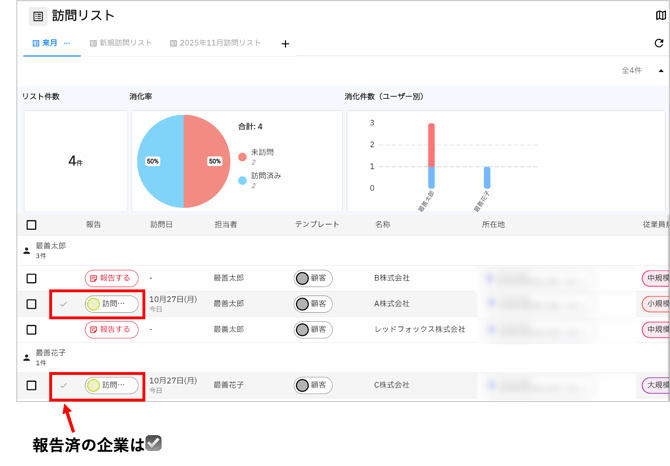Check the B株式会社 row checkbox

click(x=31, y=278)
